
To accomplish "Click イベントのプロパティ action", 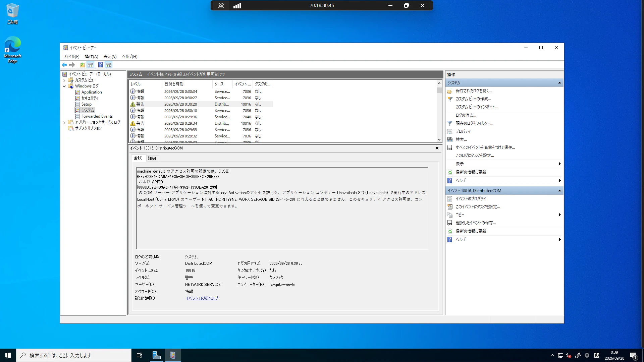I will (471, 199).
